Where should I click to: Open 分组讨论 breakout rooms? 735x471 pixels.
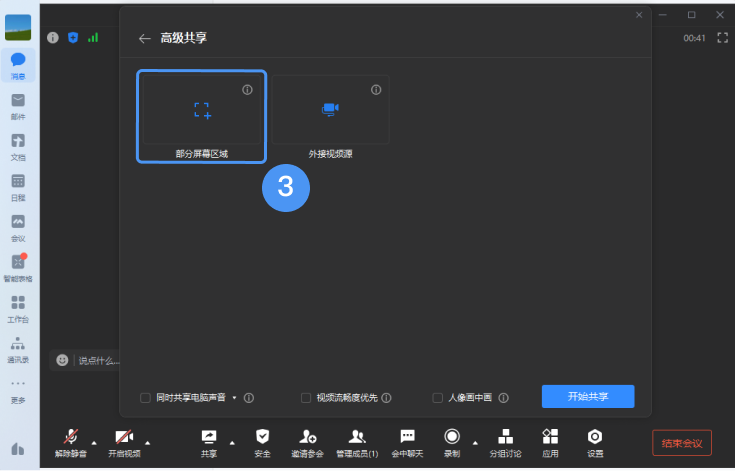(505, 443)
